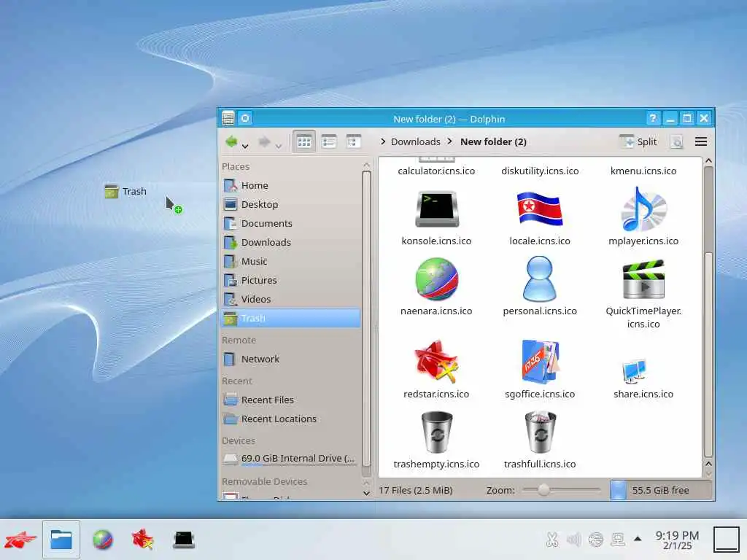Open the forward history dropdown arrow
This screenshot has height=560, width=747.
click(x=278, y=146)
